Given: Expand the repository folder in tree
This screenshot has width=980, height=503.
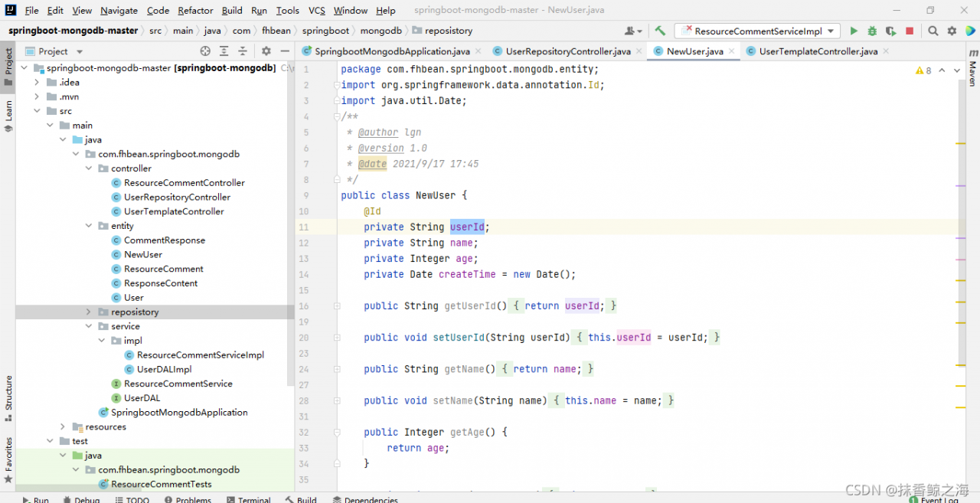Looking at the screenshot, I should tap(88, 312).
